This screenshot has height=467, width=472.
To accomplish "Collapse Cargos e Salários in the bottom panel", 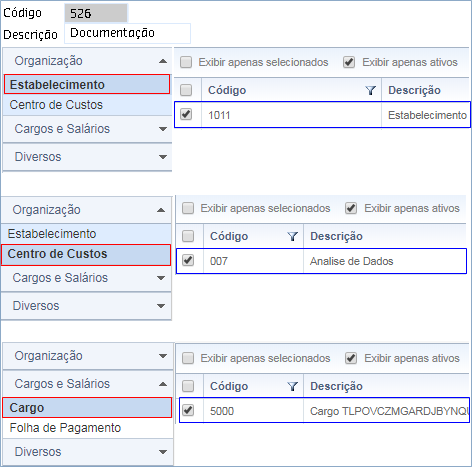I will click(x=163, y=384).
